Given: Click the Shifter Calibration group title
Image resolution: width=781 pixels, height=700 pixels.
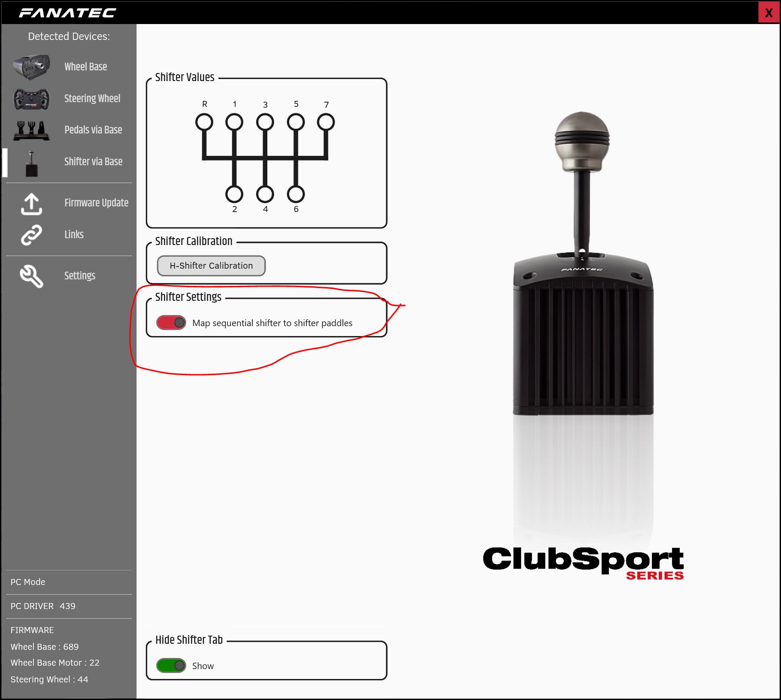Looking at the screenshot, I should 194,241.
